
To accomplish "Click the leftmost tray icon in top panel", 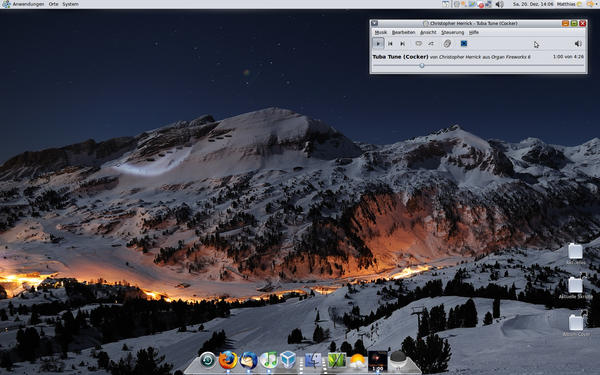I will (x=446, y=4).
